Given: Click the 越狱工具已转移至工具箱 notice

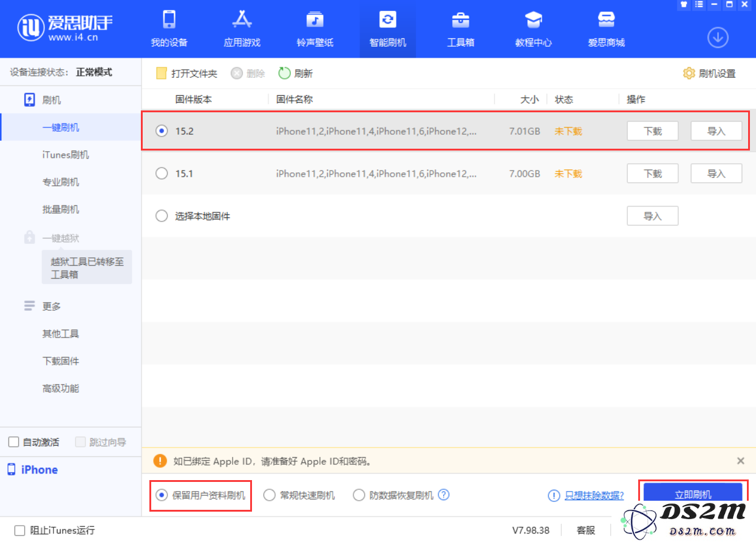Looking at the screenshot, I should (87, 268).
